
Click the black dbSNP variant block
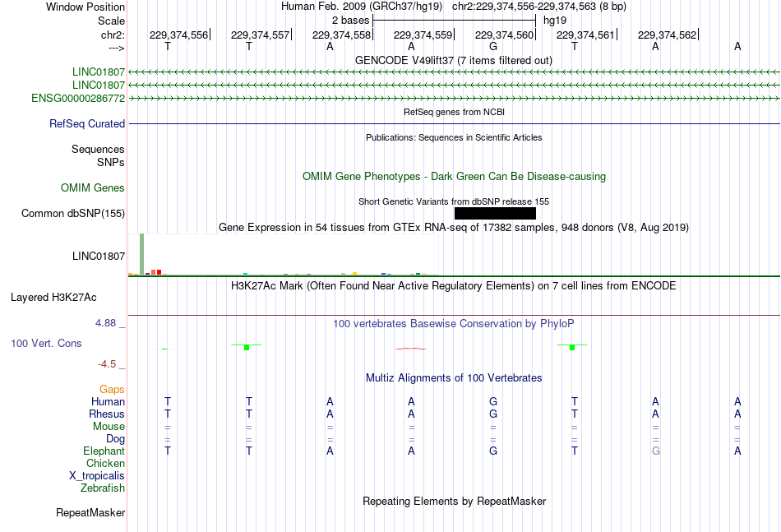(495, 213)
